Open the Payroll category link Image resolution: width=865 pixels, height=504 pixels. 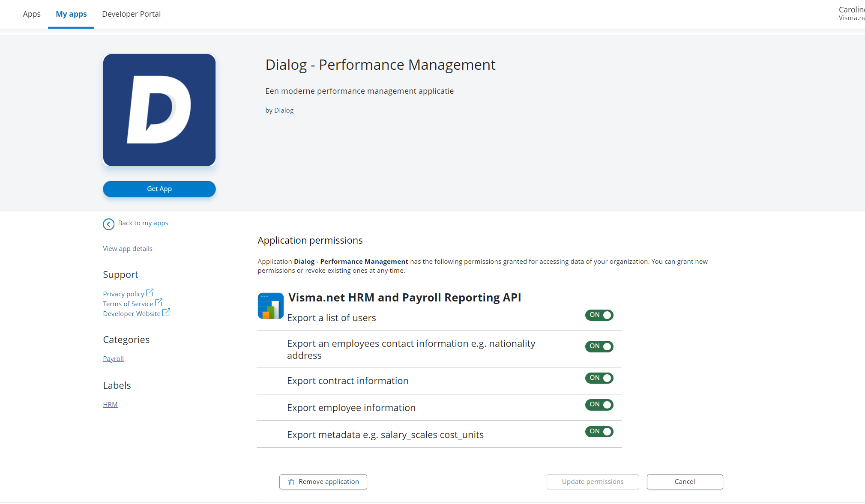click(113, 359)
